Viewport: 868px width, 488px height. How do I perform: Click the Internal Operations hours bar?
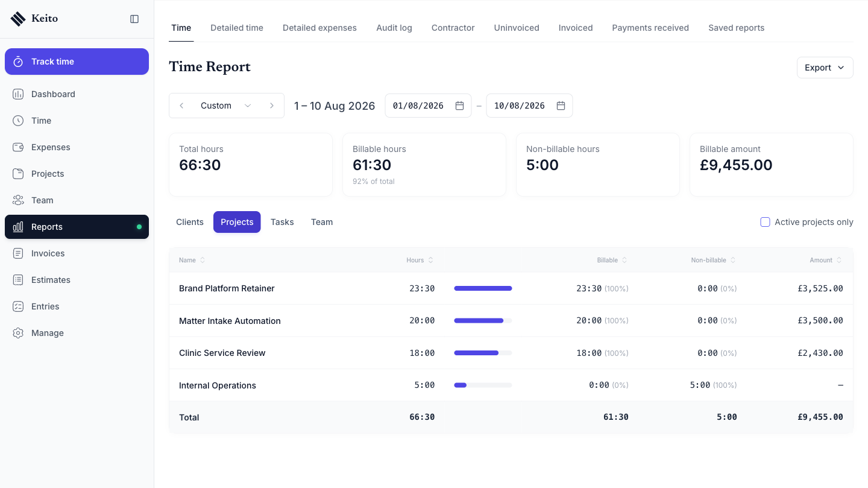pos(483,385)
